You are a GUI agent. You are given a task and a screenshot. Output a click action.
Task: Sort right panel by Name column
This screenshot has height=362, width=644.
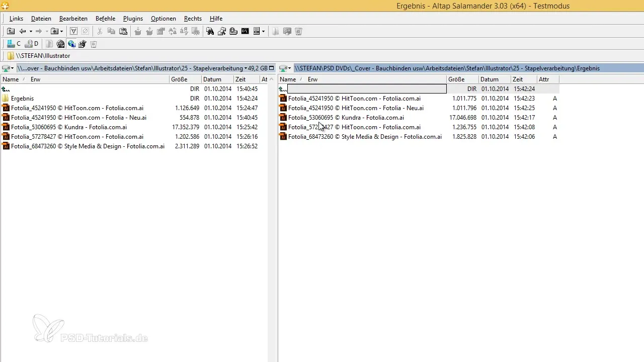tap(288, 79)
